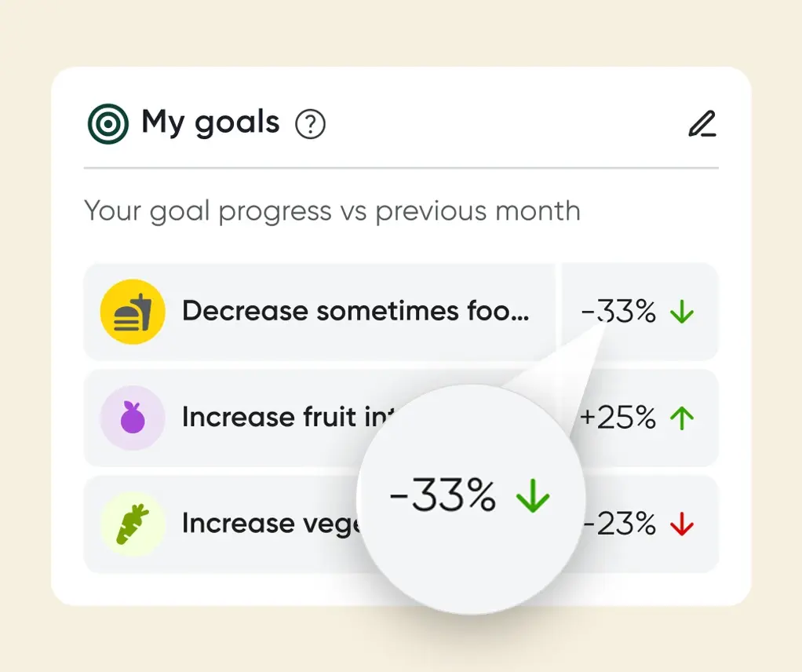Click the small -33% value in the first row
802x672 pixels.
click(x=618, y=312)
